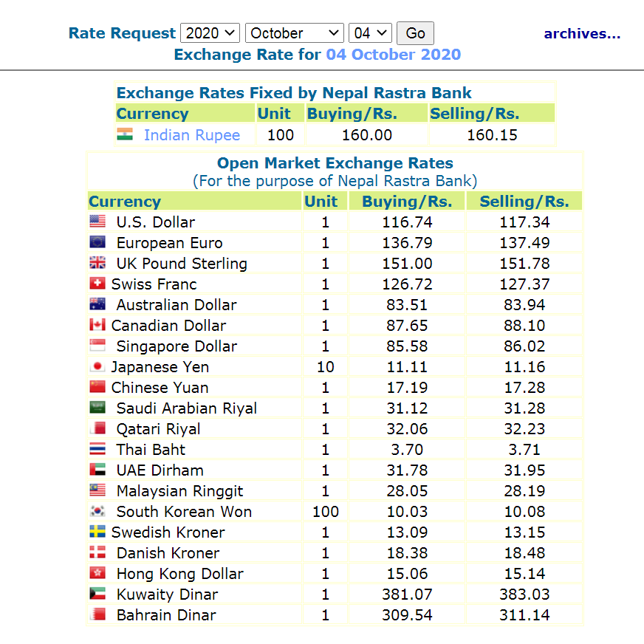Click the Japanese Yen flag icon
The width and height of the screenshot is (644, 644).
pyautogui.click(x=97, y=366)
